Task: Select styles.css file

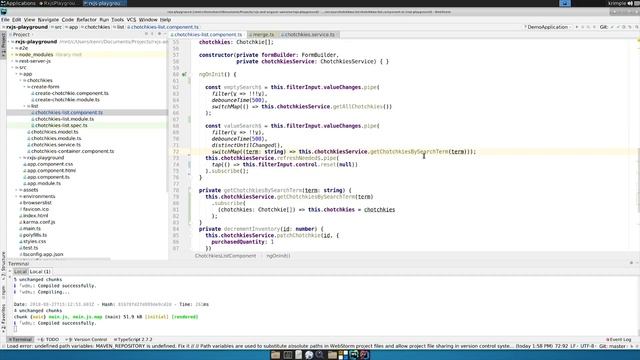Action: [x=33, y=241]
